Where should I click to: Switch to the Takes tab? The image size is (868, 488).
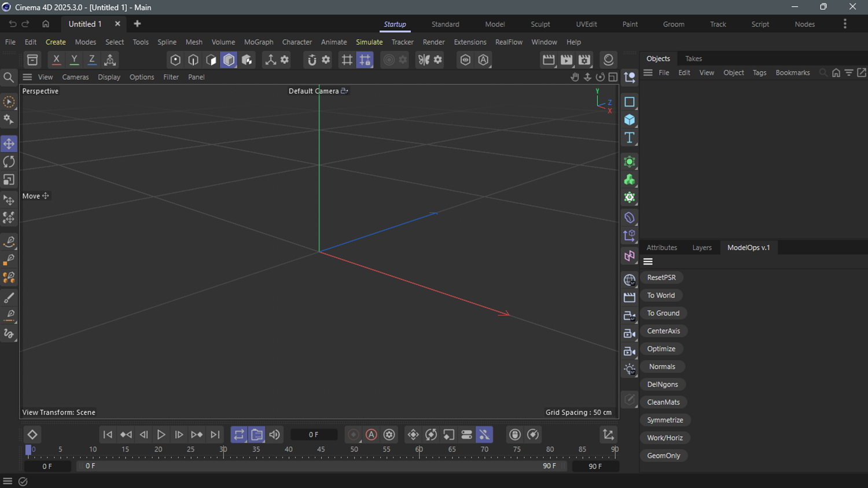(x=693, y=58)
